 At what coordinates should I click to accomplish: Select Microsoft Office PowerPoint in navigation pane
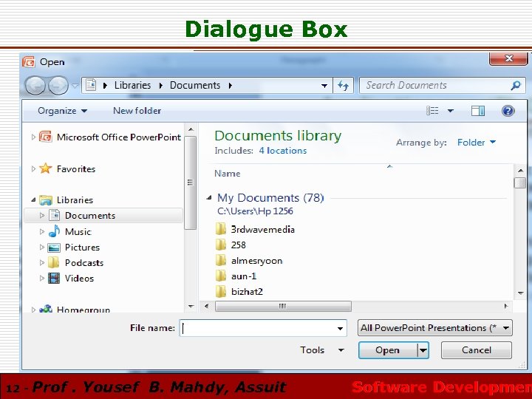[119, 137]
